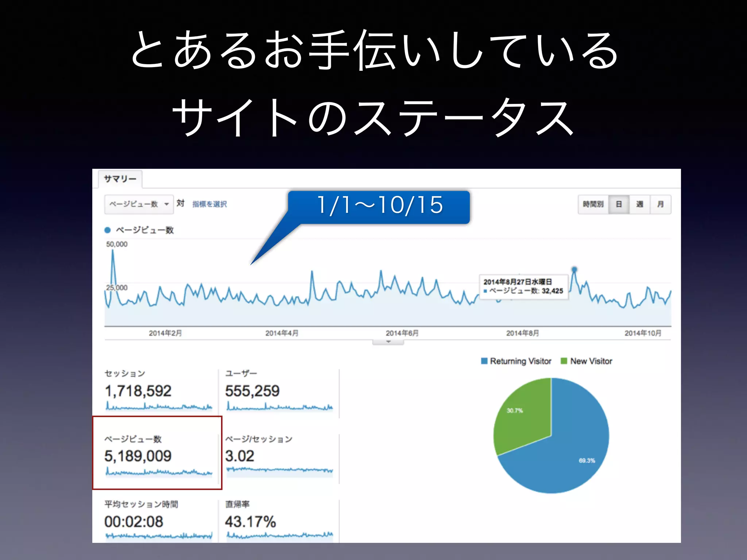The height and width of the screenshot is (560, 747).
Task: Select the 月 granularity button
Action: pos(661,204)
